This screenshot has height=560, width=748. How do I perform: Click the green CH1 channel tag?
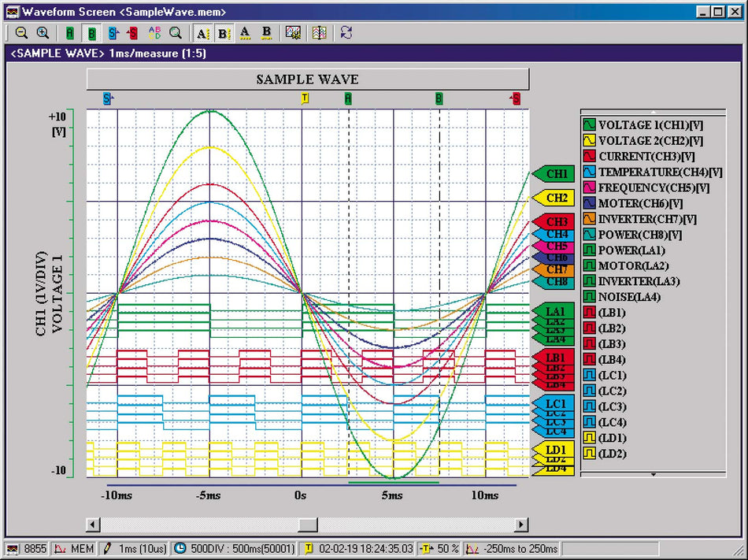[x=554, y=174]
